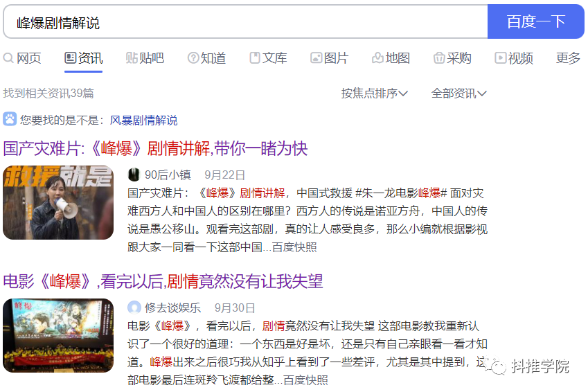Image resolution: width=588 pixels, height=392 pixels.
Task: Open the cinema audience thumbnail image
Action: [58, 335]
